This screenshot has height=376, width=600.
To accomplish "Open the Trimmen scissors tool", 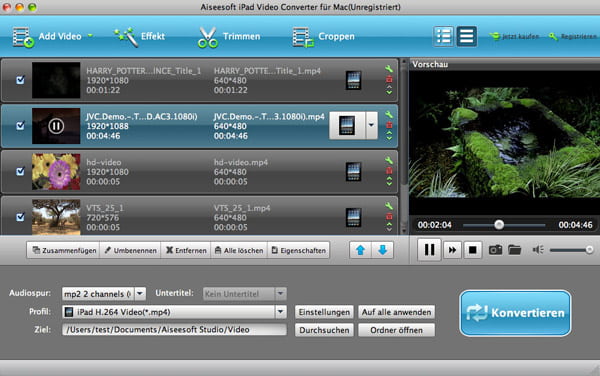I will (229, 37).
